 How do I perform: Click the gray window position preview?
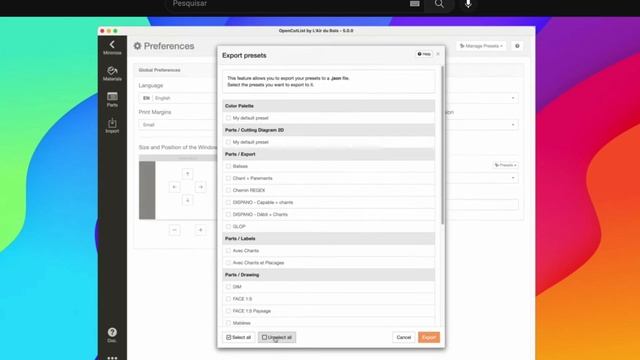point(147,190)
